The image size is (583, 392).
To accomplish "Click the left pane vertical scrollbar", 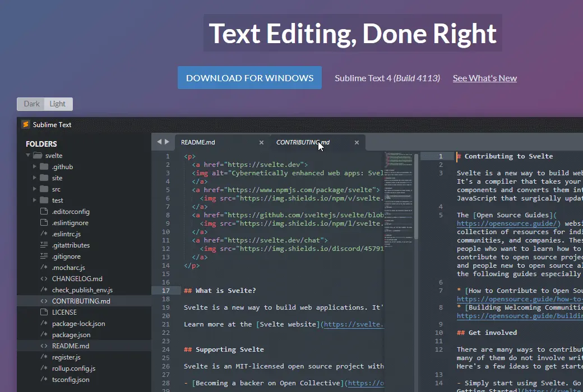I will coord(416,196).
